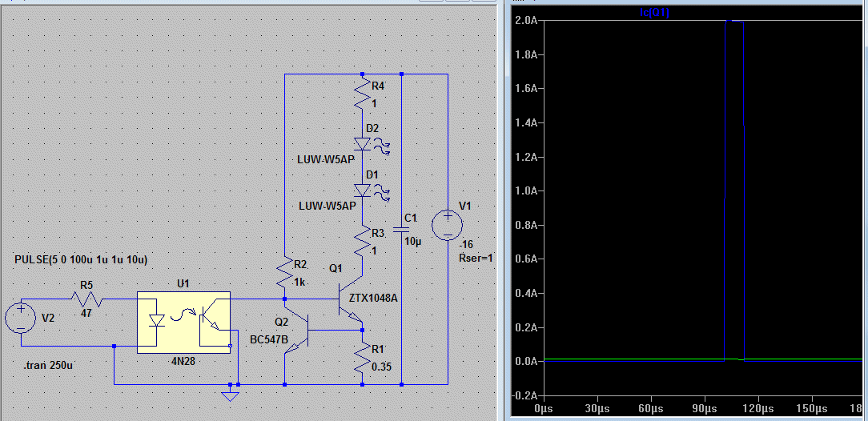Image resolution: width=868 pixels, height=421 pixels.
Task: Click the -0.2A y-axis label
Action: (526, 395)
